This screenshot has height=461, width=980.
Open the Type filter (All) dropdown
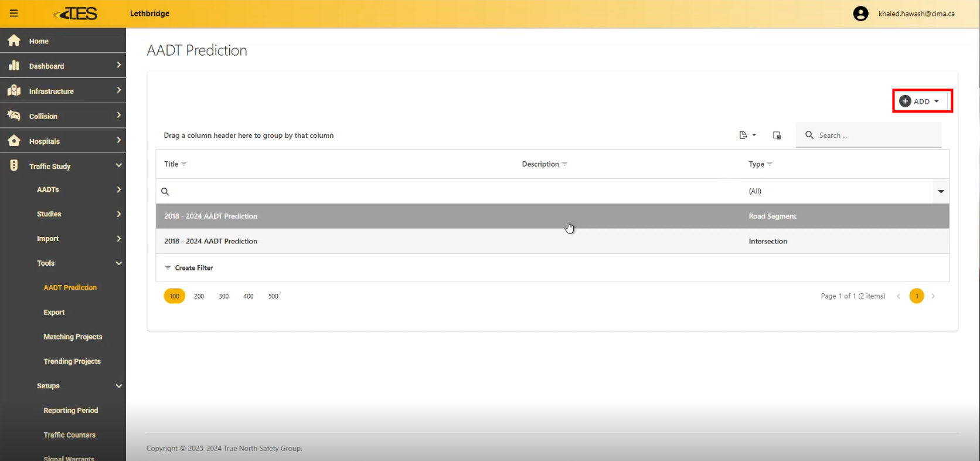[x=940, y=191]
